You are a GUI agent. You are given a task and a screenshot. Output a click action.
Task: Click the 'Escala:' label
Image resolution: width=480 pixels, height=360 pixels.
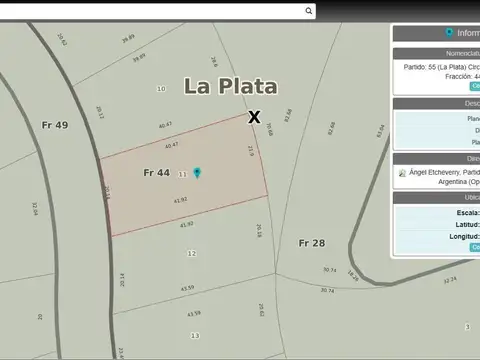pos(468,213)
